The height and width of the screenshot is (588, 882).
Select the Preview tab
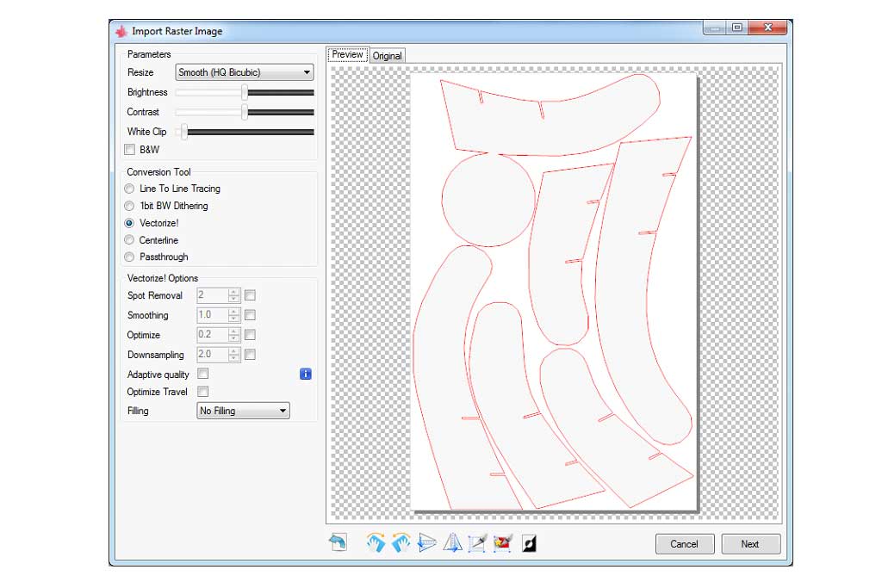pyautogui.click(x=347, y=53)
